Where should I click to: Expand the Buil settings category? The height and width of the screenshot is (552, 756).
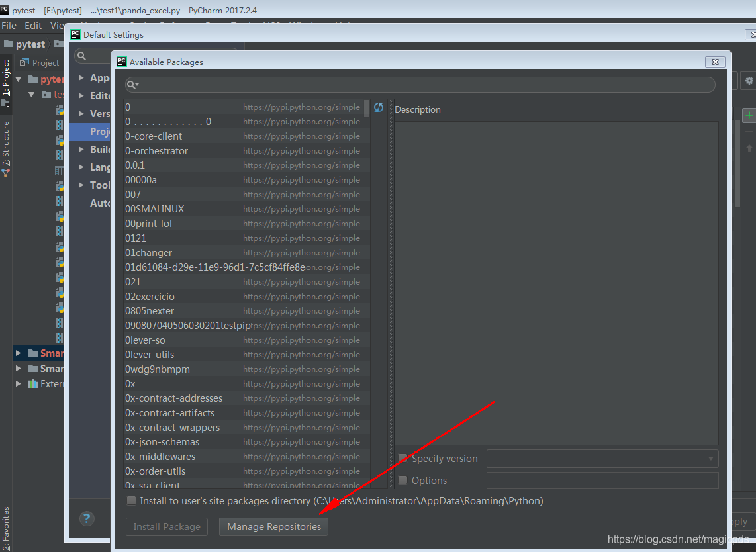click(x=81, y=149)
